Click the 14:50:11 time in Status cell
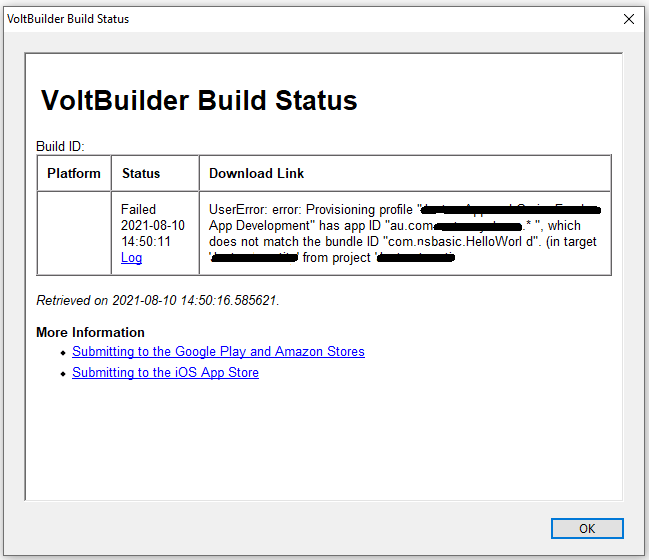 coord(146,241)
